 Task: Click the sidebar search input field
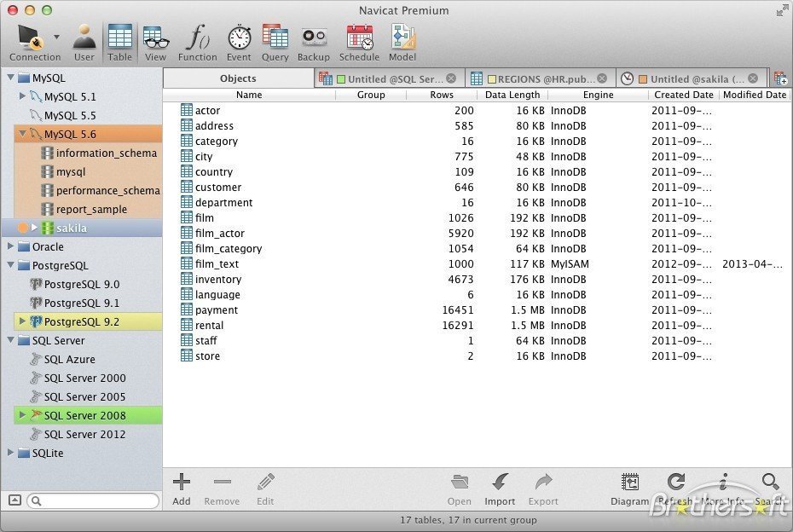(94, 501)
